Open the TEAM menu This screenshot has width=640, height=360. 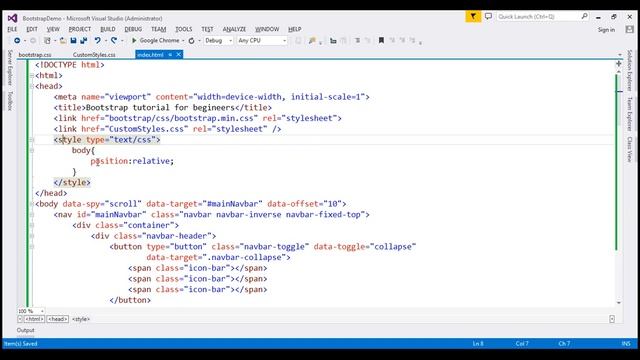[x=158, y=29]
